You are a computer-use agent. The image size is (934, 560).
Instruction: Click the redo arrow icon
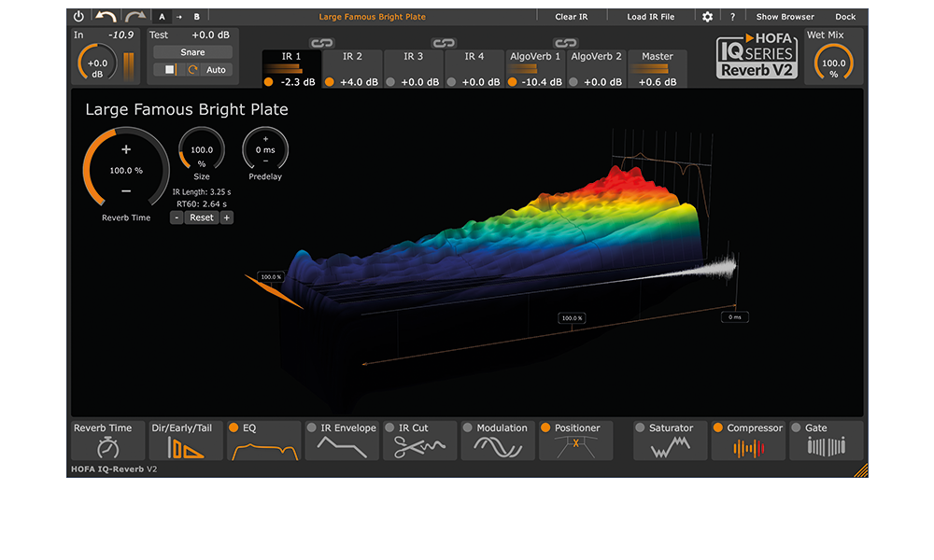pos(135,17)
